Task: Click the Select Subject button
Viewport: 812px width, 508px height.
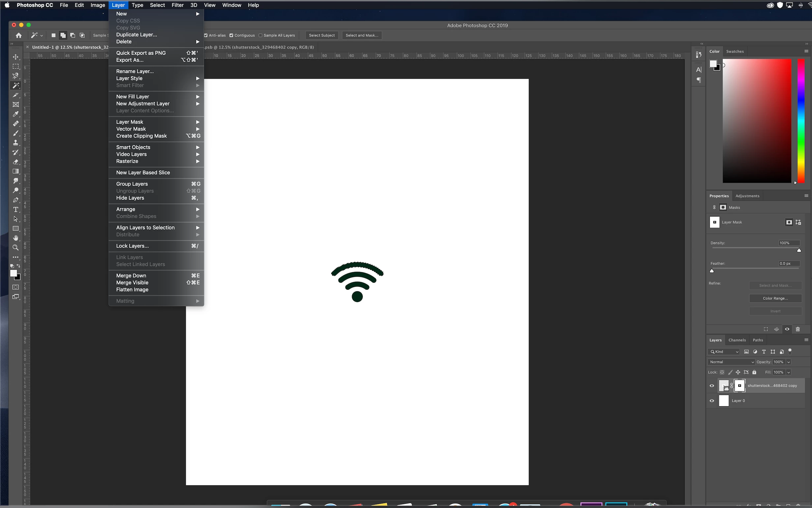Action: (x=322, y=35)
